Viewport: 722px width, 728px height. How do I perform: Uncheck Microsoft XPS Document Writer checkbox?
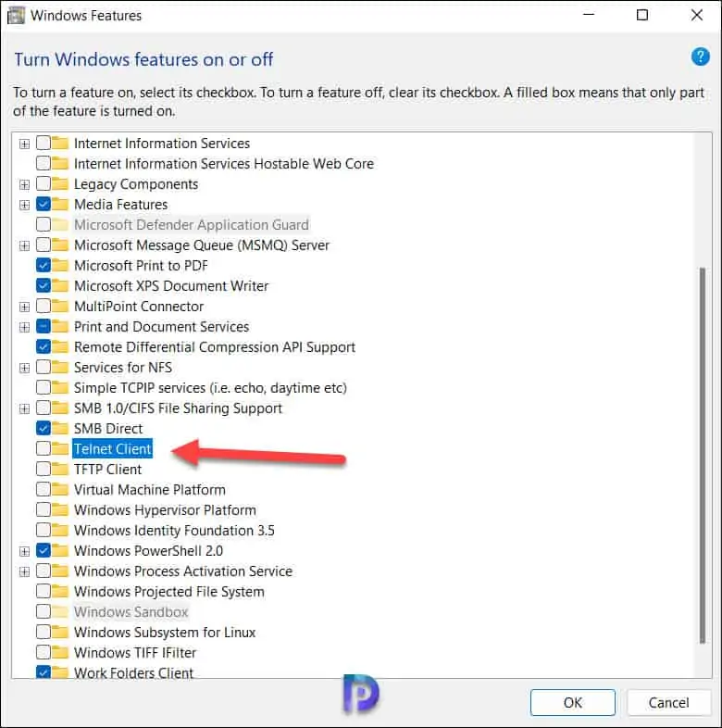click(x=44, y=285)
